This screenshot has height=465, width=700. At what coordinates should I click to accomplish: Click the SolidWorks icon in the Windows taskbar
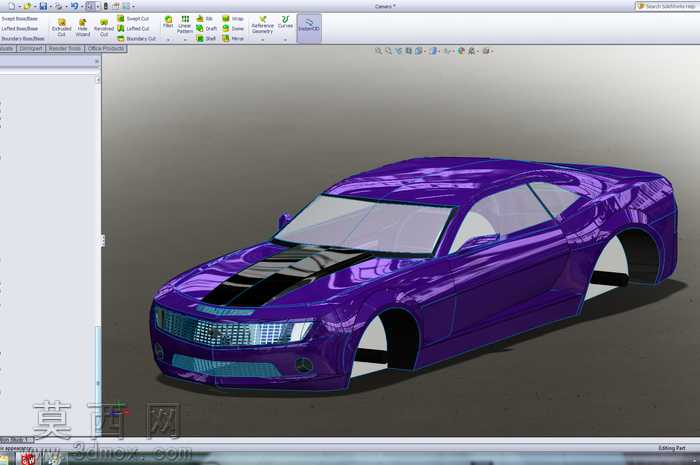coord(29,459)
